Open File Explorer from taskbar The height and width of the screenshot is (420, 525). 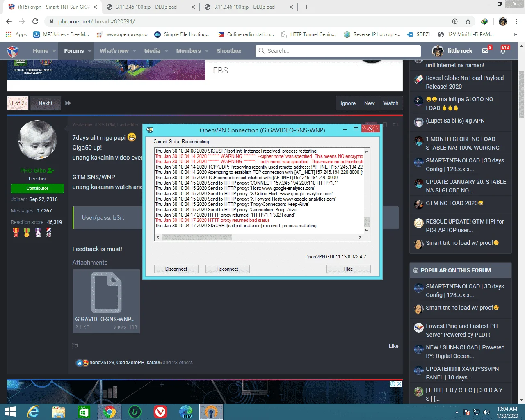click(x=59, y=412)
